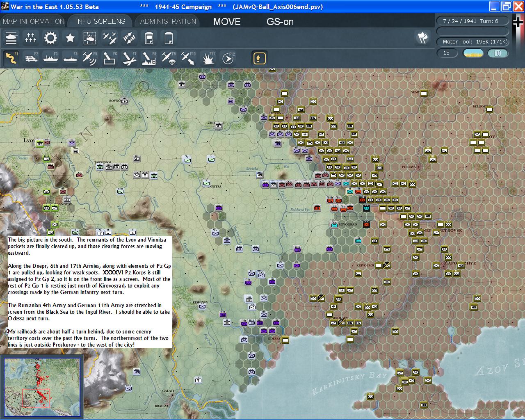Click the ROVNO city label
The width and height of the screenshot is (525, 420).
pyautogui.click(x=114, y=100)
